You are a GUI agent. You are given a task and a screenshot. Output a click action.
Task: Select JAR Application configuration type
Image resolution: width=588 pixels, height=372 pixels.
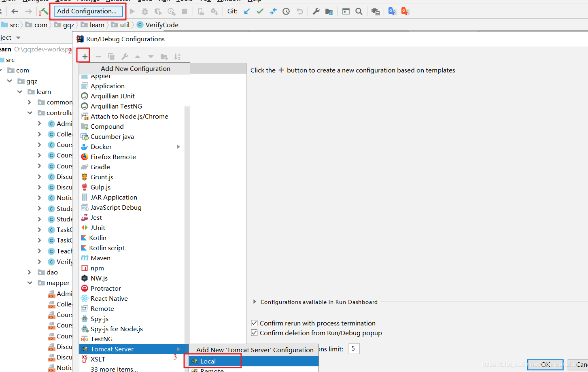pos(132,197)
